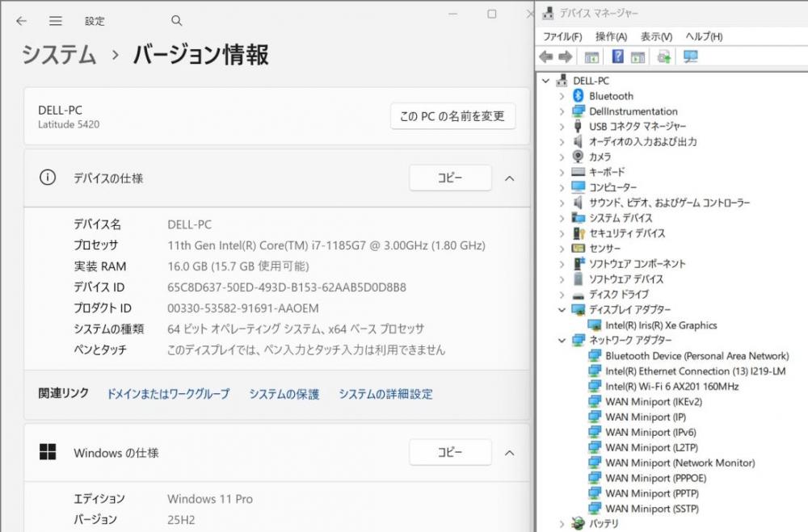
Task: Click the Help icon in Device Manager toolbar
Action: tap(618, 57)
